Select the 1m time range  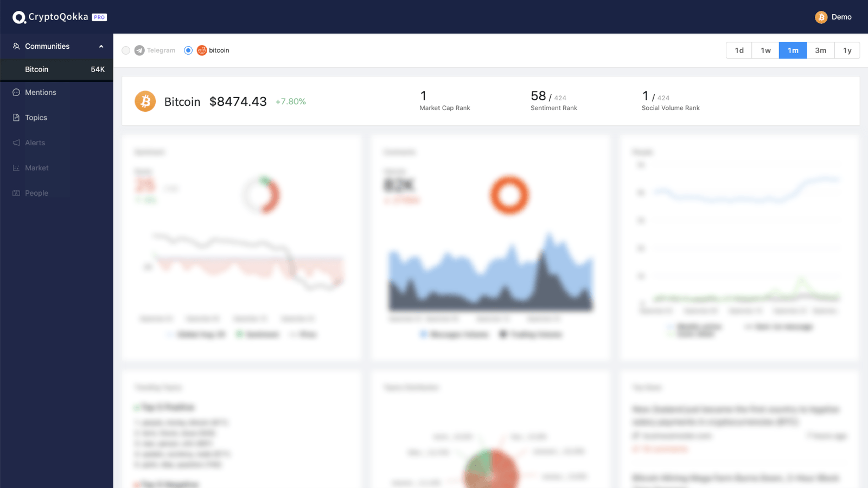coord(793,50)
